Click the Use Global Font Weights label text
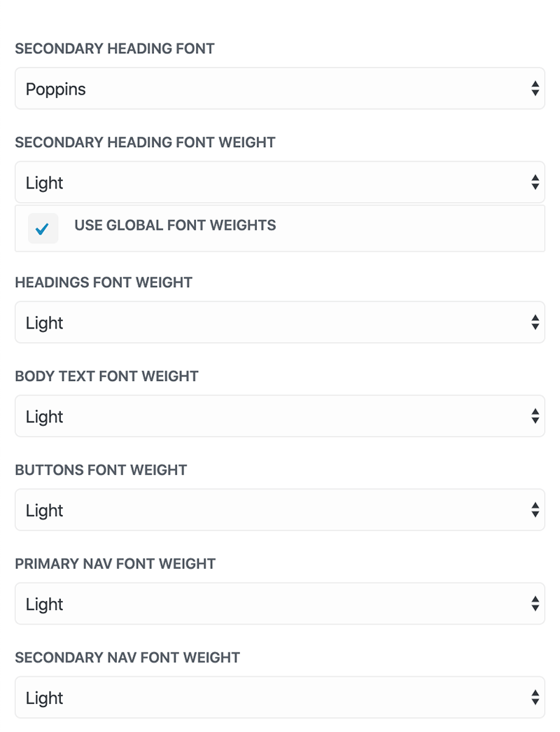 (x=175, y=225)
